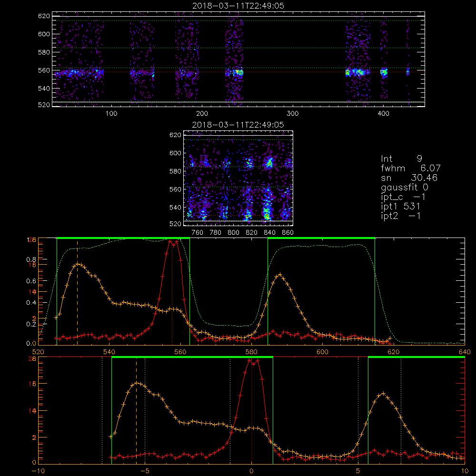476x476 pixels.
Task: Click the right thick green bar atop upper profile plot
Action: coord(321,238)
